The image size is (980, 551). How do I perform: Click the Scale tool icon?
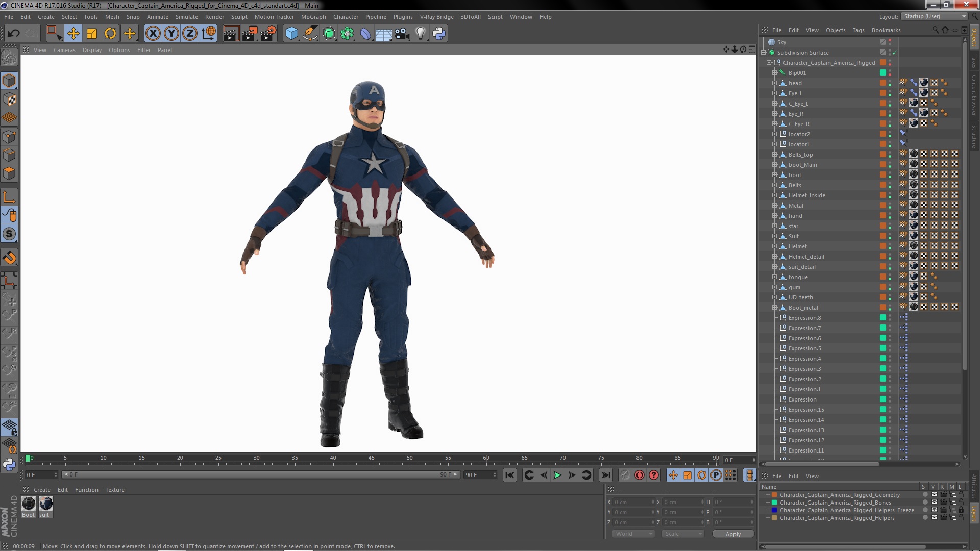[x=92, y=34]
